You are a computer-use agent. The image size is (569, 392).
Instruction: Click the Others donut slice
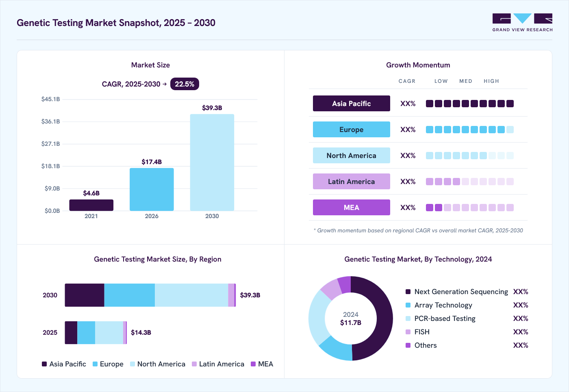coord(345,284)
